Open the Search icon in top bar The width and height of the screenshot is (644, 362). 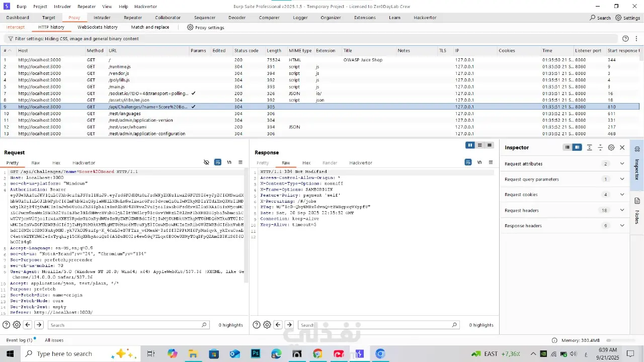coord(600,18)
